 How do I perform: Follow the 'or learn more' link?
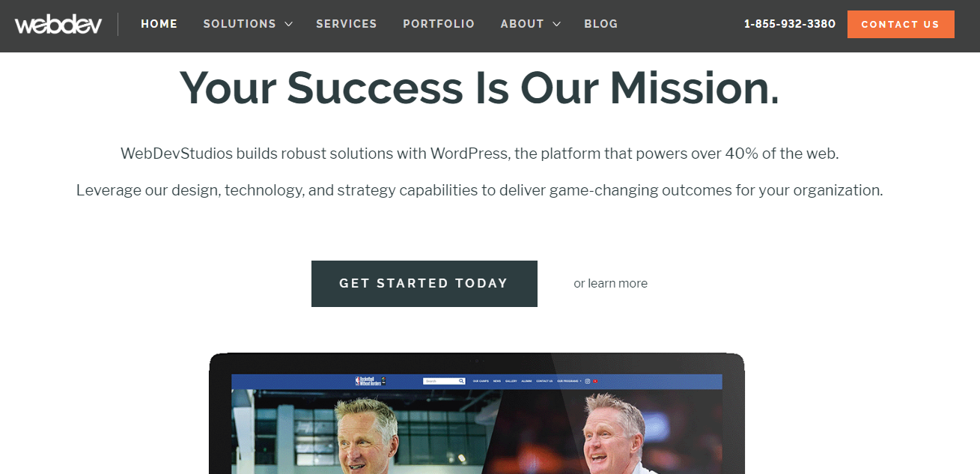click(x=610, y=284)
